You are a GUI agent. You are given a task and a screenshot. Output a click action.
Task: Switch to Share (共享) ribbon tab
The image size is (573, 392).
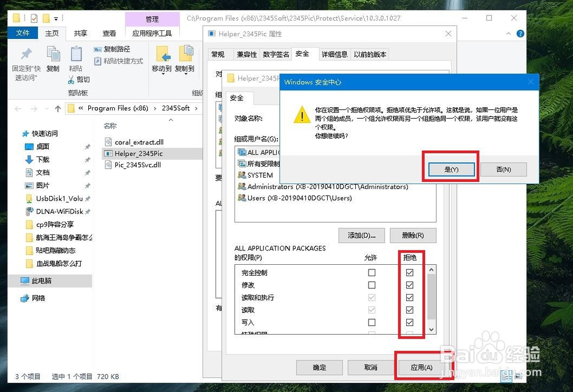[x=80, y=33]
